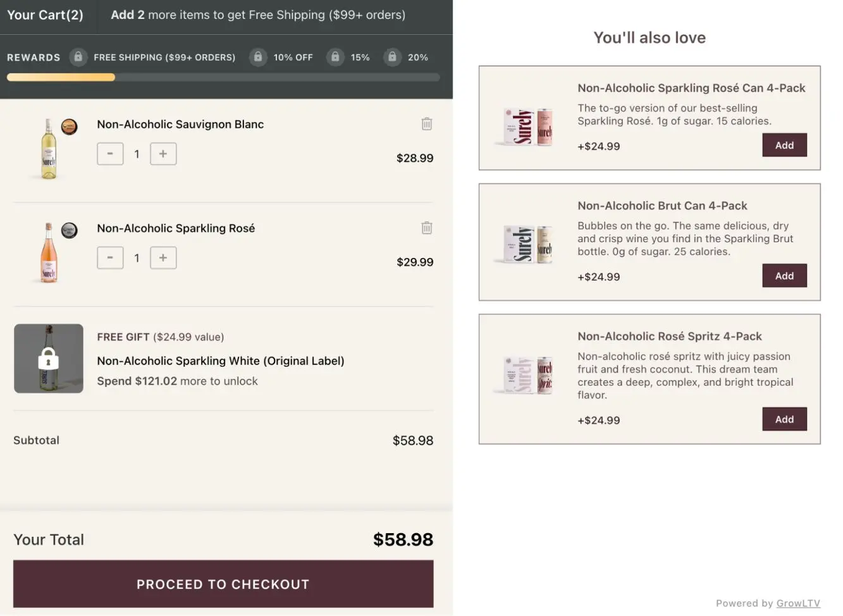Add Brut Can 4-Pack to cart

click(784, 276)
